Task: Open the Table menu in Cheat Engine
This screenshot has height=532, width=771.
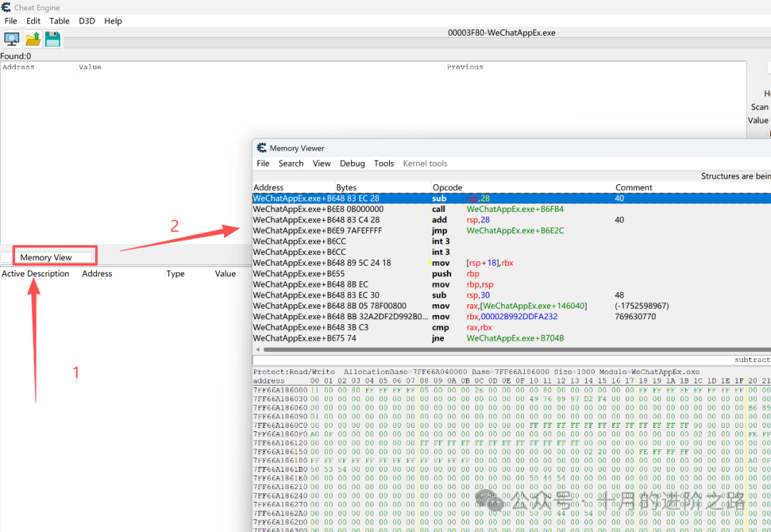Action: tap(59, 21)
